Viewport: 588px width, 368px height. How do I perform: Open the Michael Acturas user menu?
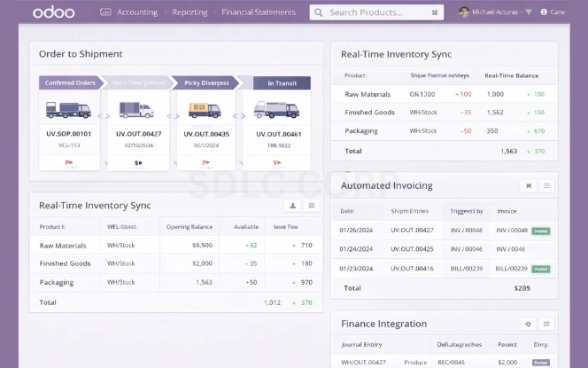coord(495,12)
